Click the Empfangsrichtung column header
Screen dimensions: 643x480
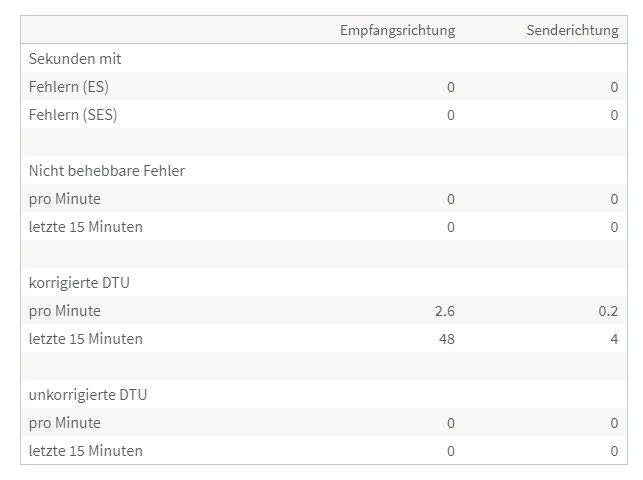click(x=397, y=30)
